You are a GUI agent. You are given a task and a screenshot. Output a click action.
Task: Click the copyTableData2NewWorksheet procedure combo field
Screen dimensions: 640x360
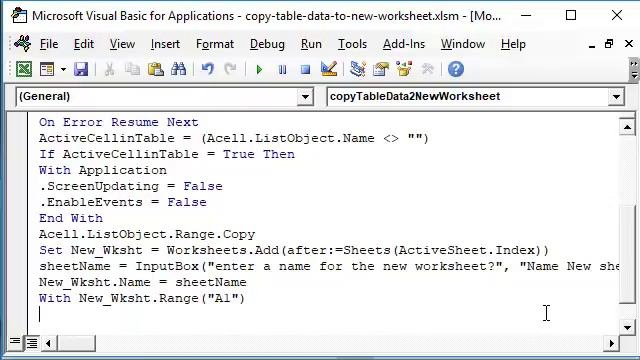476,97
